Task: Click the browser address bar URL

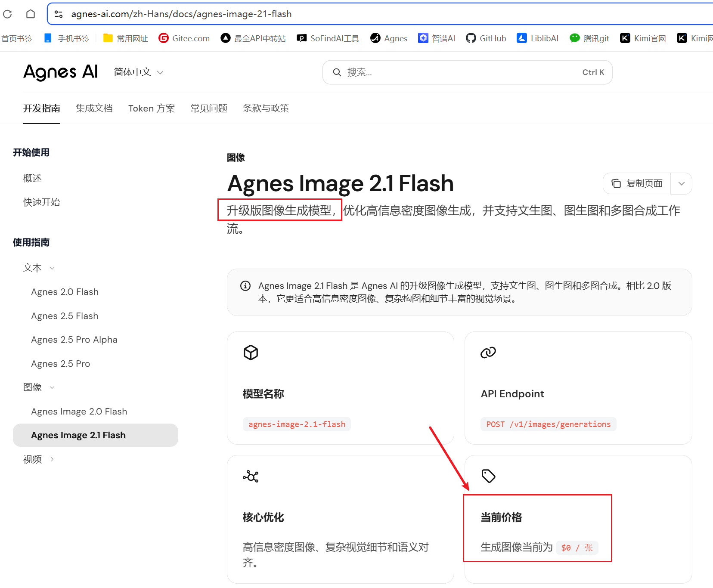Action: pyautogui.click(x=181, y=14)
